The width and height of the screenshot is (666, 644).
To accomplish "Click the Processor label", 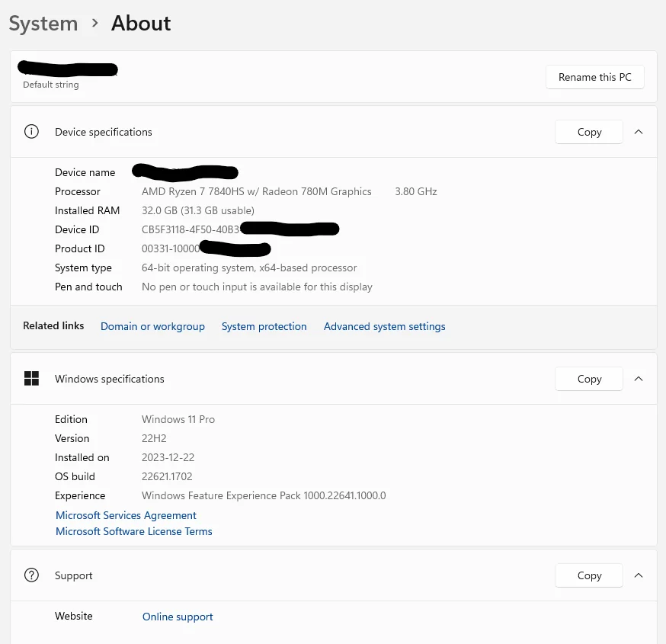I will point(77,191).
